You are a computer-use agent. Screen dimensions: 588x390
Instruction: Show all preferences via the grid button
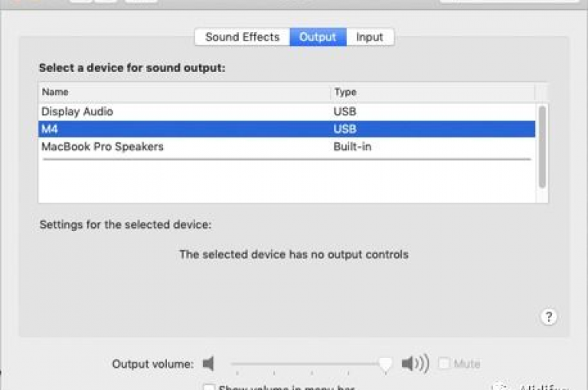(x=141, y=1)
